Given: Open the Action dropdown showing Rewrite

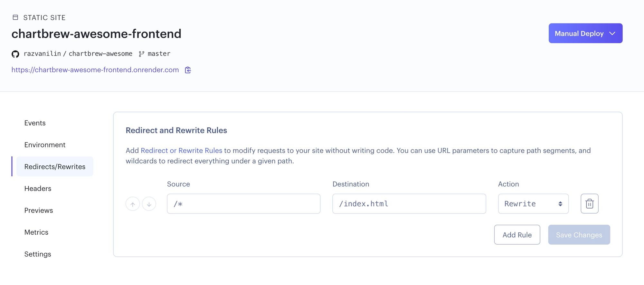Looking at the screenshot, I should point(533,204).
